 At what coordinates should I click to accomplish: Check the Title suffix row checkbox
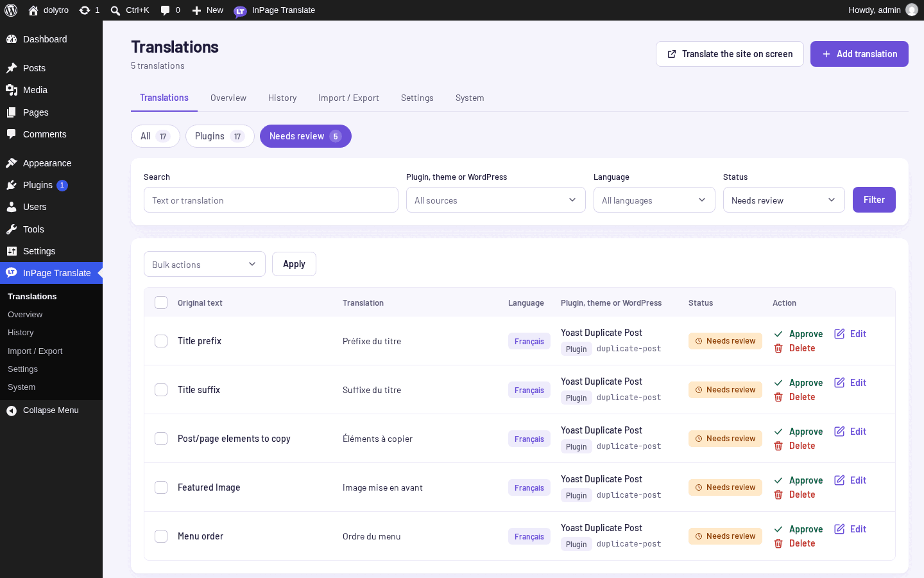click(161, 390)
